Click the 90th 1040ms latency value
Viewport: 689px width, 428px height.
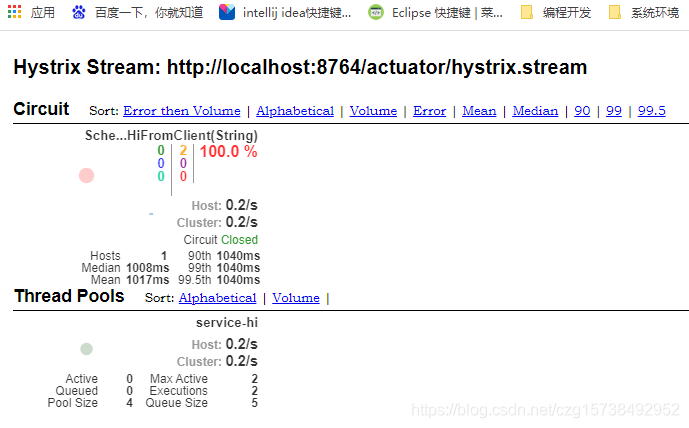tap(239, 256)
